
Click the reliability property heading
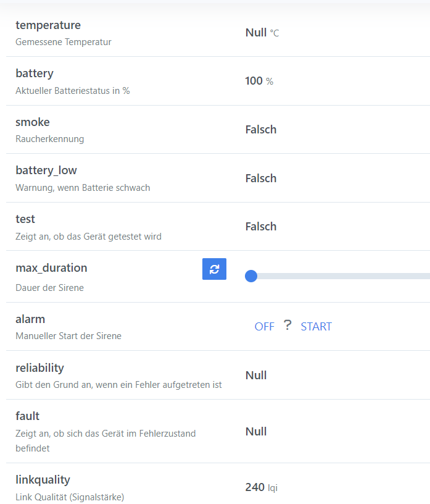tap(40, 368)
